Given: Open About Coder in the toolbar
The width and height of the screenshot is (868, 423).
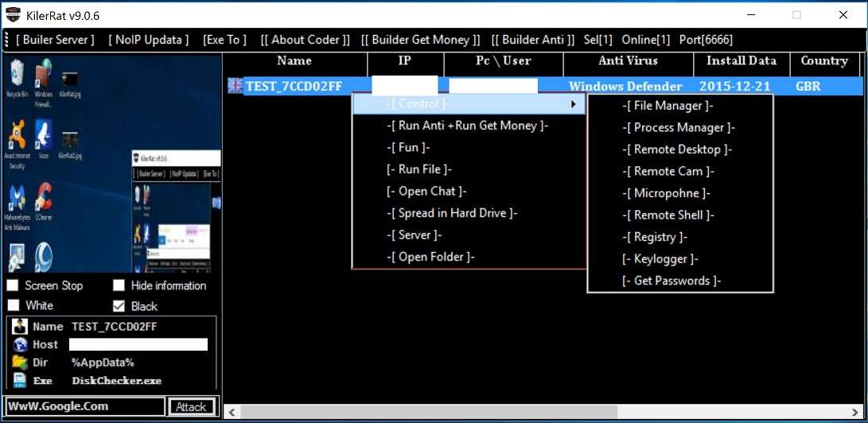Looking at the screenshot, I should pos(306,40).
